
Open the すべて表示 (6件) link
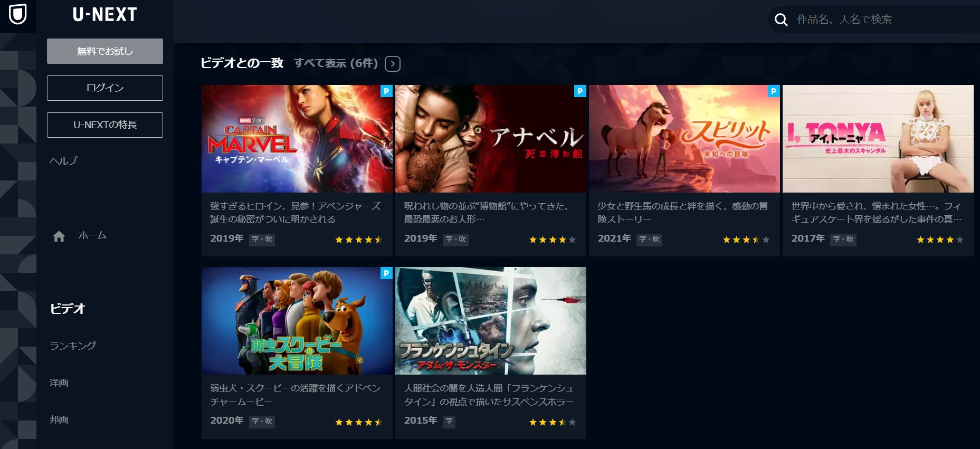[x=336, y=63]
